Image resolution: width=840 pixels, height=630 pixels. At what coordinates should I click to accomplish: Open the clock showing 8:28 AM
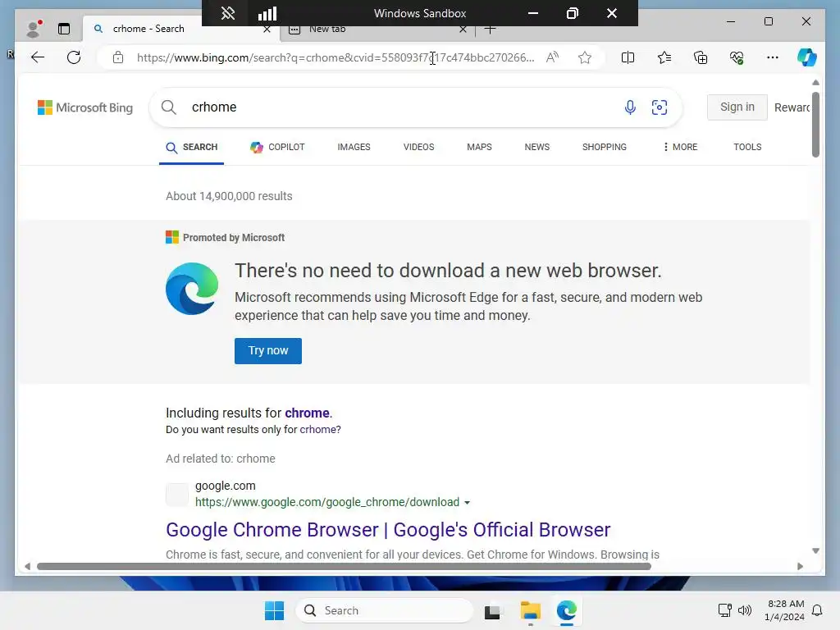(x=785, y=610)
